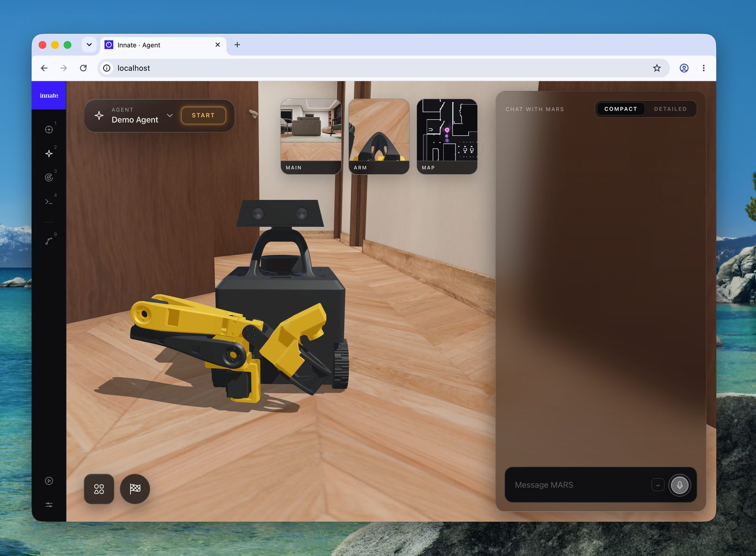
Task: View site information icon beside localhost
Action: tap(107, 68)
